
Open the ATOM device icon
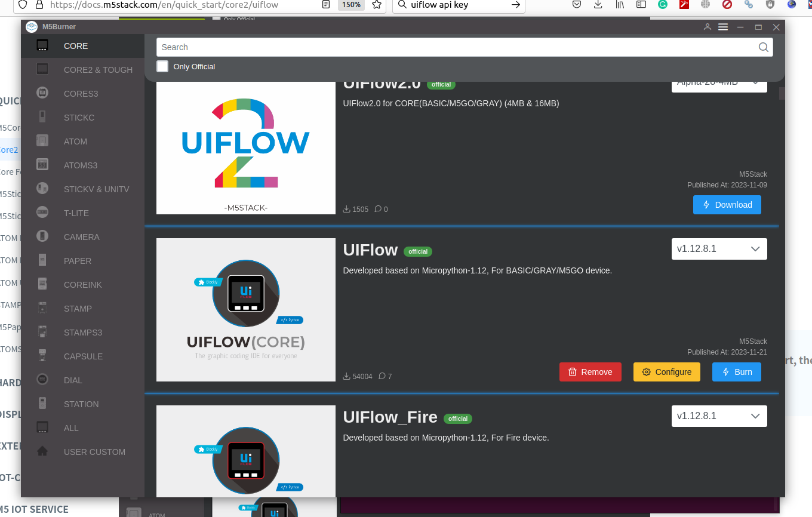click(42, 141)
